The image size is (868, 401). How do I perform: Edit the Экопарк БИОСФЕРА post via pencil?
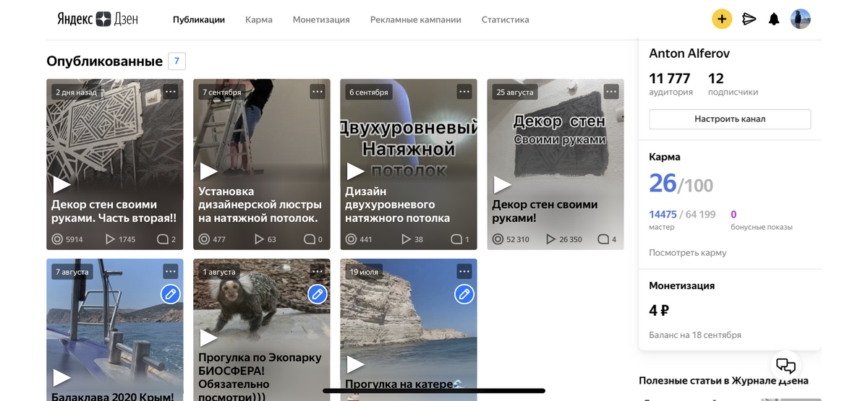[317, 294]
